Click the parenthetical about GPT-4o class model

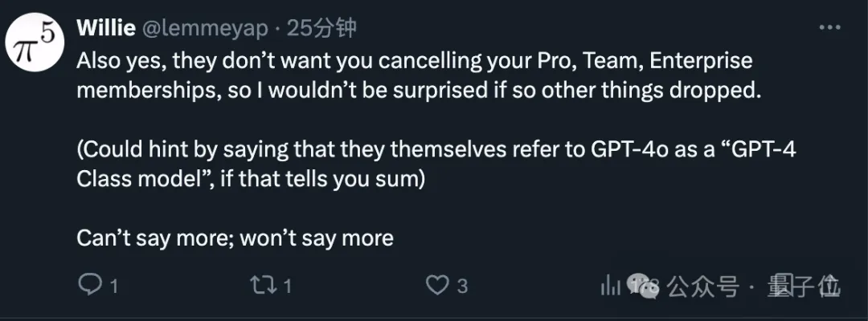pos(436,165)
